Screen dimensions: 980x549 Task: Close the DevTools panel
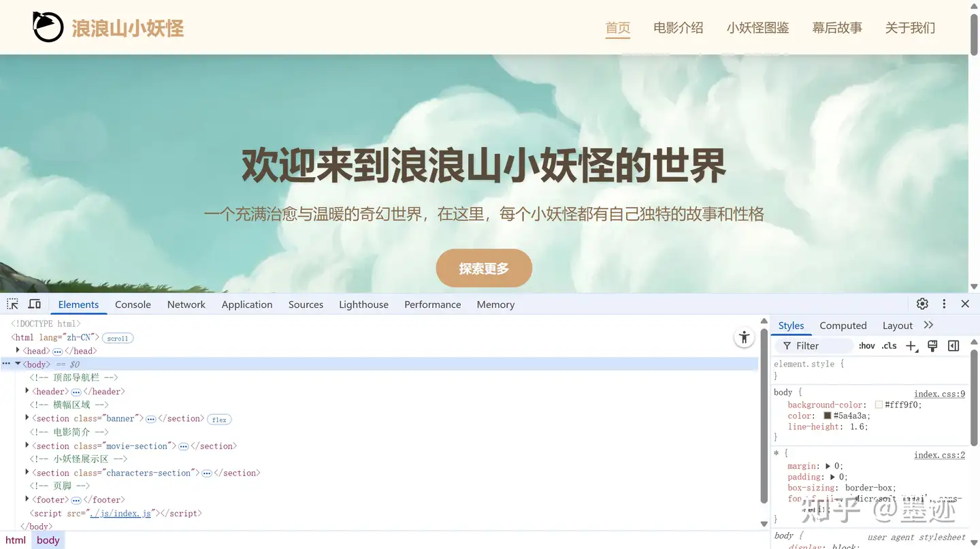pyautogui.click(x=965, y=304)
